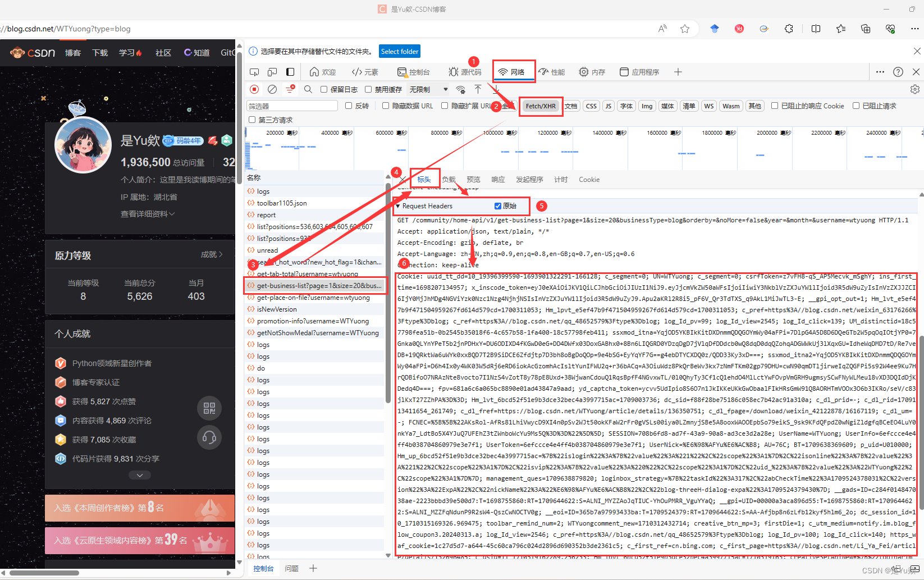The width and height of the screenshot is (924, 580).
Task: Open browser essentials heartbeat icon
Action: coord(890,29)
